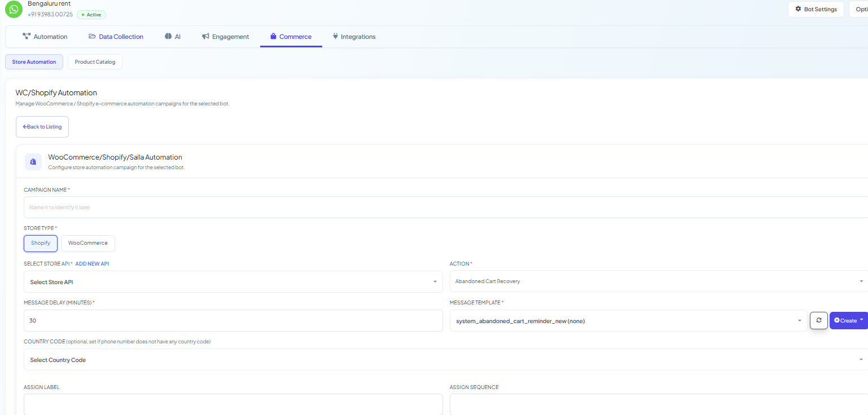Select the Store Automation sub-tab

coord(34,62)
